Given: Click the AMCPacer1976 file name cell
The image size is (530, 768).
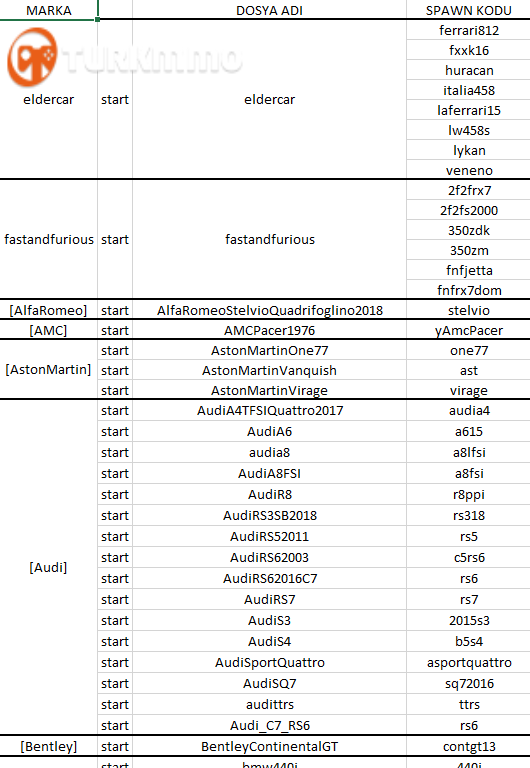Looking at the screenshot, I should tap(269, 330).
